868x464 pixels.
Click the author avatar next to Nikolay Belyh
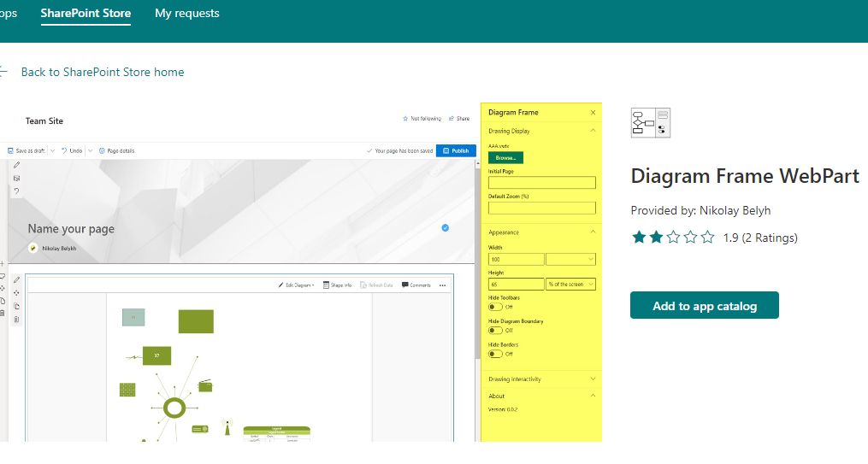click(33, 249)
